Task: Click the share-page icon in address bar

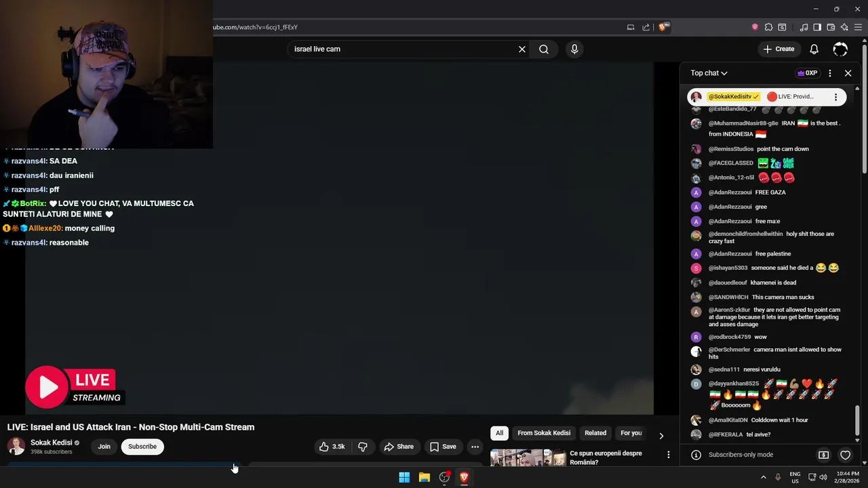Action: [646, 27]
